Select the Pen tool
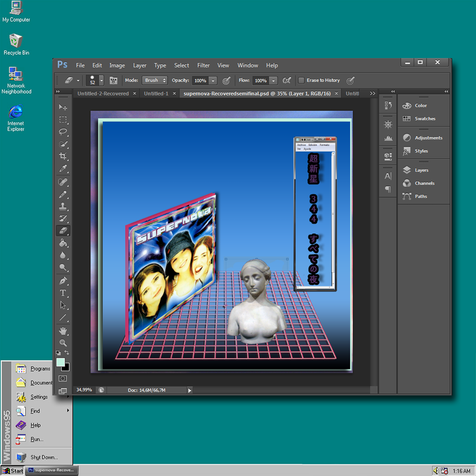 click(x=63, y=281)
